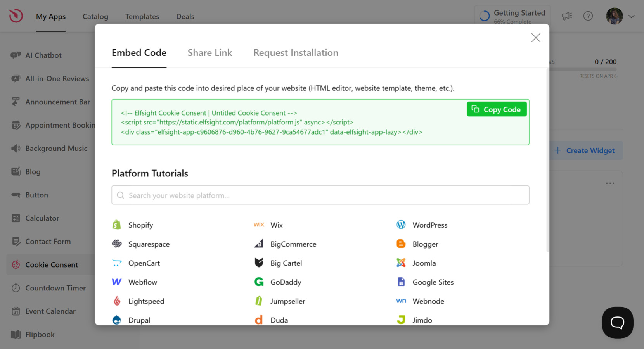The width and height of the screenshot is (644, 349).
Task: Open the three-dot options menu
Action: (x=610, y=183)
